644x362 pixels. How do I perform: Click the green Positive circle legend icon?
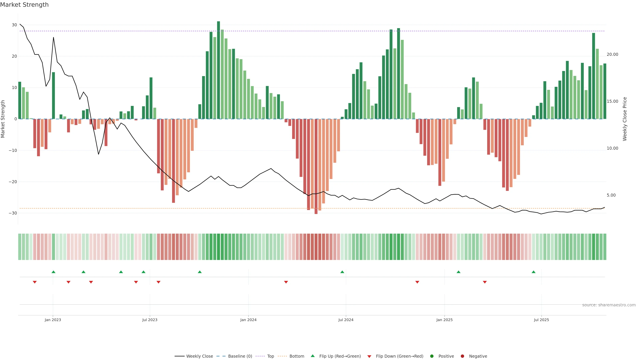click(x=432, y=356)
